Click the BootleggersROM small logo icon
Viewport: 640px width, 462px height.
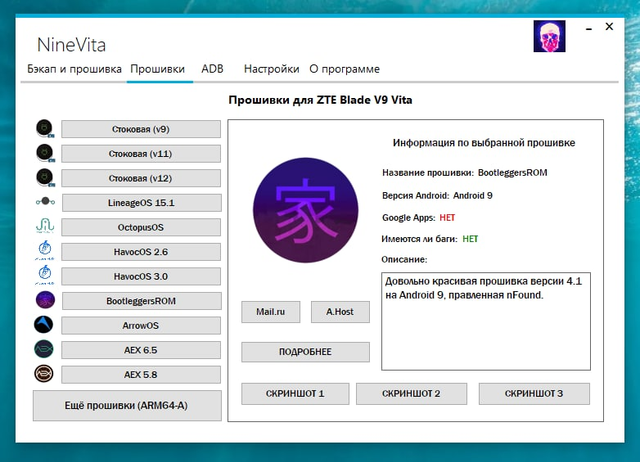(x=45, y=300)
